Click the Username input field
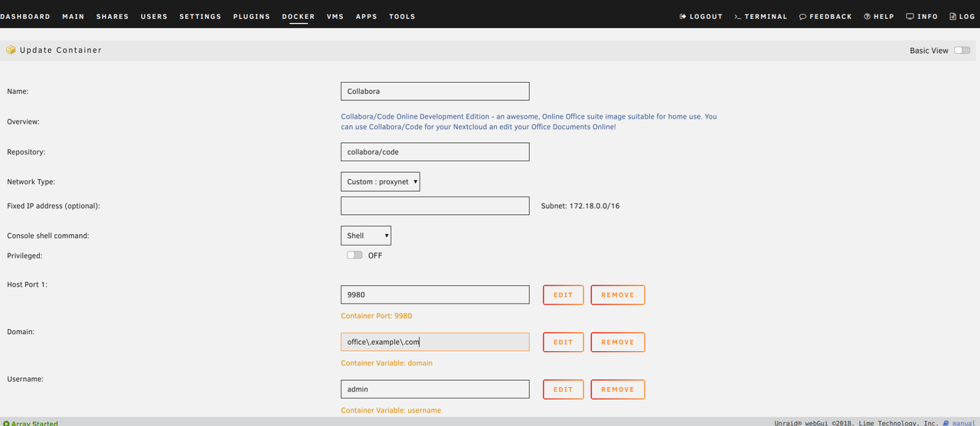Image resolution: width=980 pixels, height=426 pixels. (x=435, y=389)
